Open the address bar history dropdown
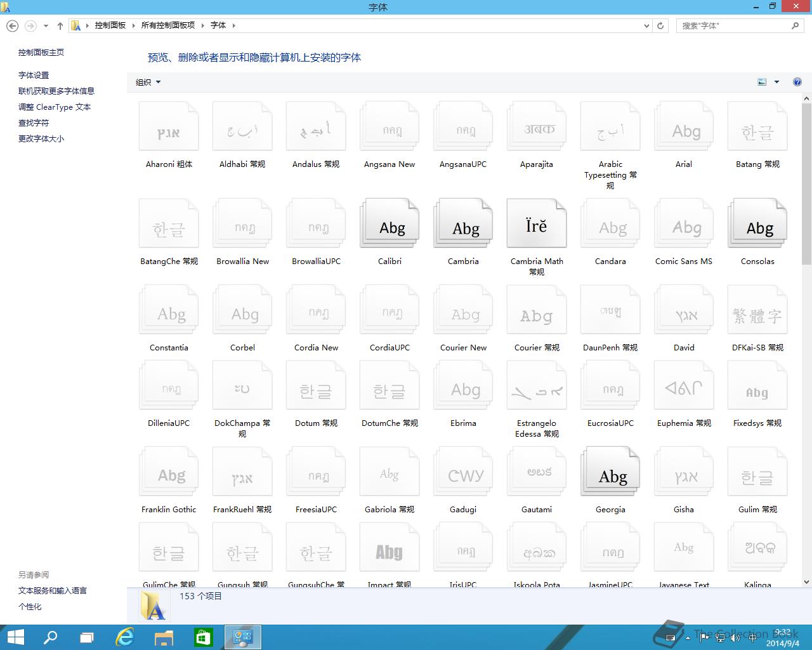Screen dimensions: 812x650 (x=646, y=26)
